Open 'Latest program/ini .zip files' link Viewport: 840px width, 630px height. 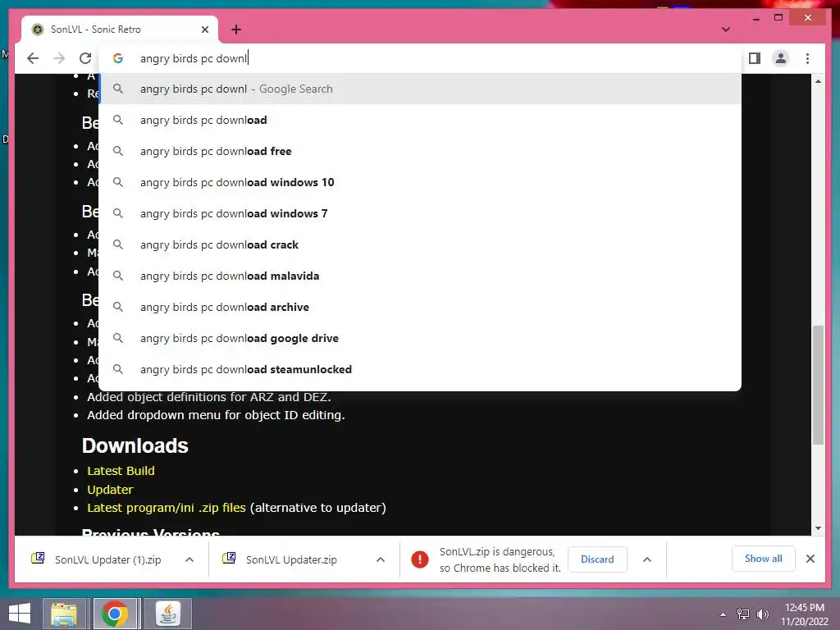pos(166,508)
